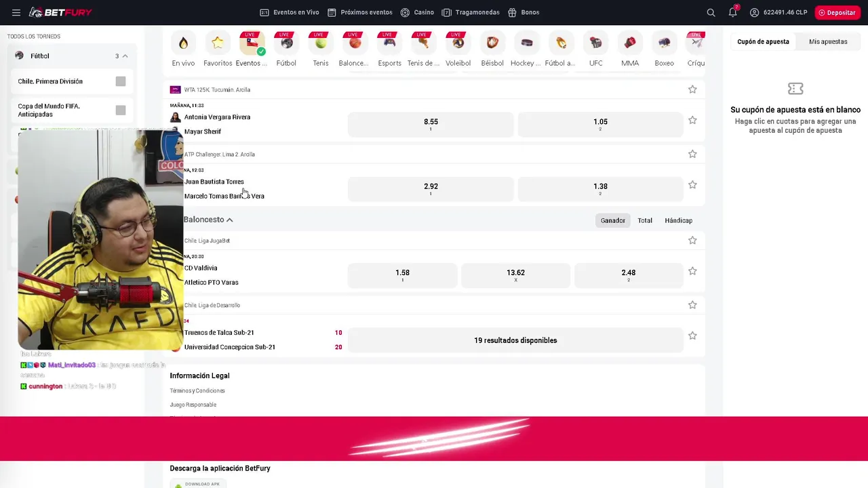Select the UFC category icon

(x=595, y=43)
